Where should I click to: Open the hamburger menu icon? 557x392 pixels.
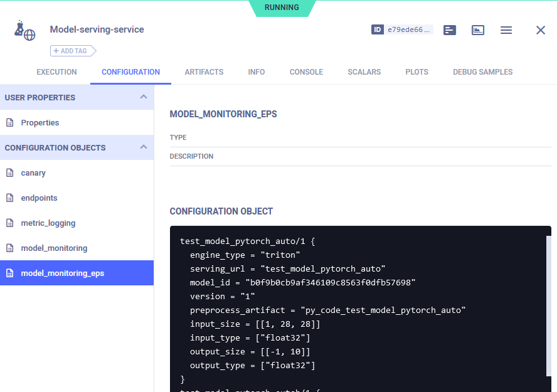tap(506, 30)
